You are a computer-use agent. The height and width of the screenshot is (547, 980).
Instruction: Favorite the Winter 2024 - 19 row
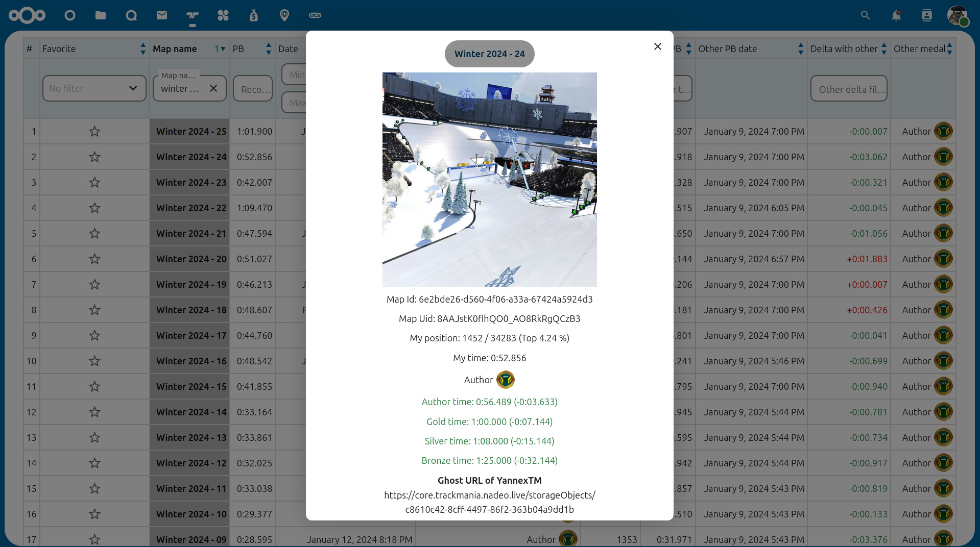point(94,285)
